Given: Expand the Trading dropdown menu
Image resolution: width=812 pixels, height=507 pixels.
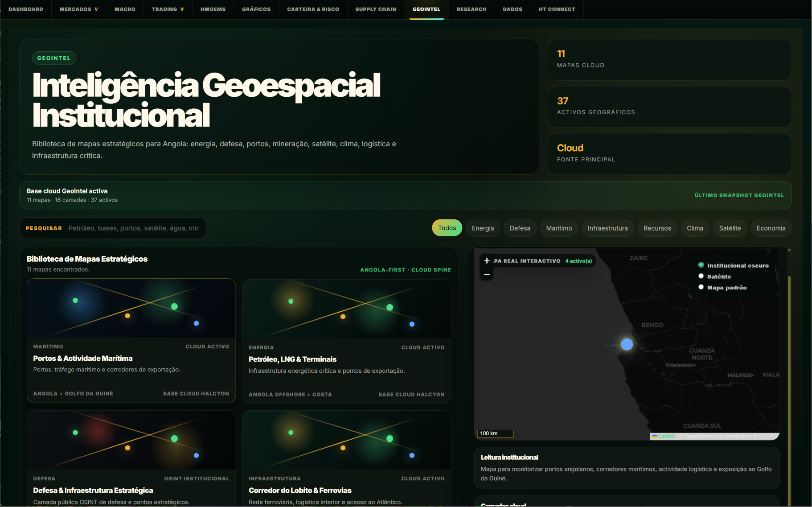Looking at the screenshot, I should pyautogui.click(x=168, y=9).
